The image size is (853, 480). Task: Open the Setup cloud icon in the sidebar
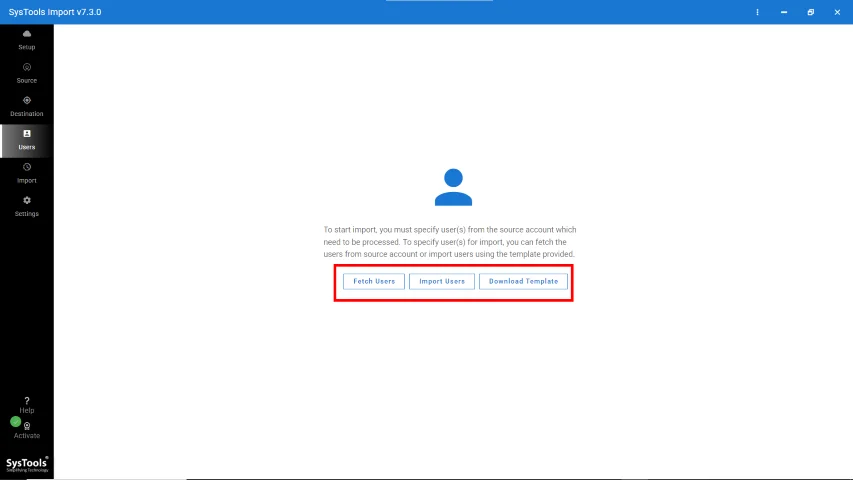tap(27, 34)
